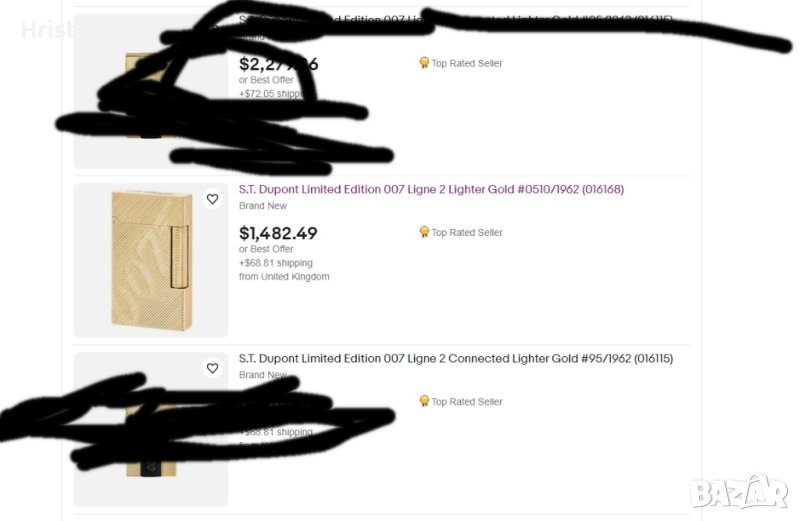The image size is (800, 521).
Task: Click Top Rated Seller badge on first listing
Action: (x=461, y=64)
